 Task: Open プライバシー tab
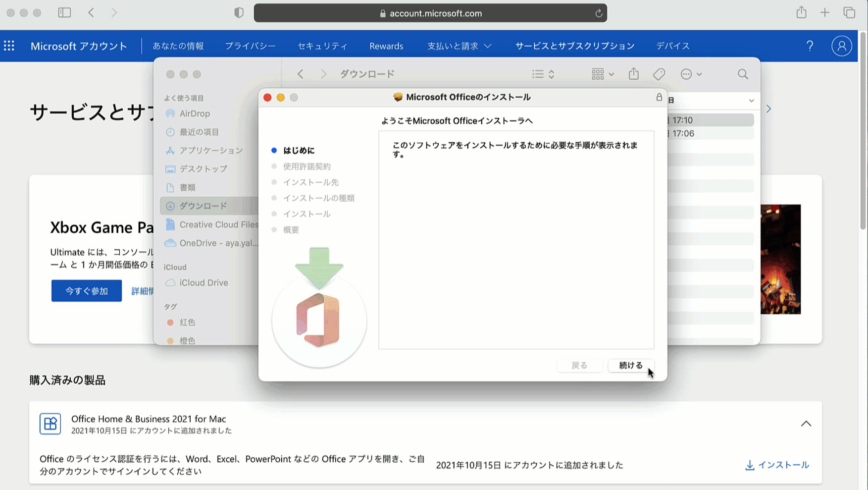[251, 46]
